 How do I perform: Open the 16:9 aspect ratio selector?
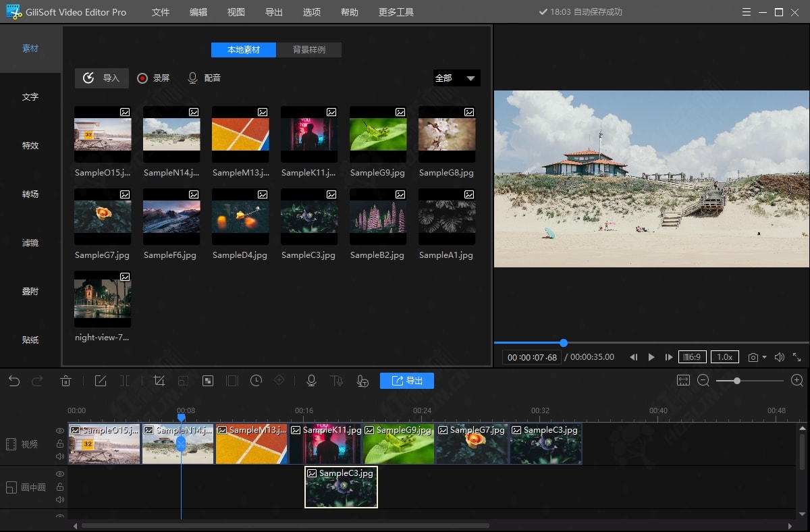point(693,357)
